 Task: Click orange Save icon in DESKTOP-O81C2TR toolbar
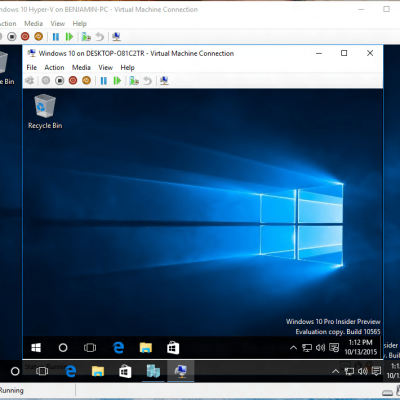[86, 80]
